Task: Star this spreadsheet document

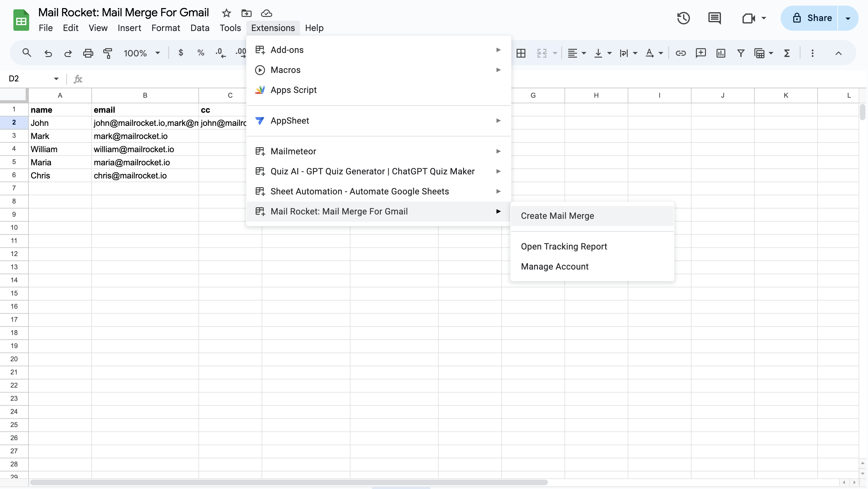Action: tap(227, 13)
